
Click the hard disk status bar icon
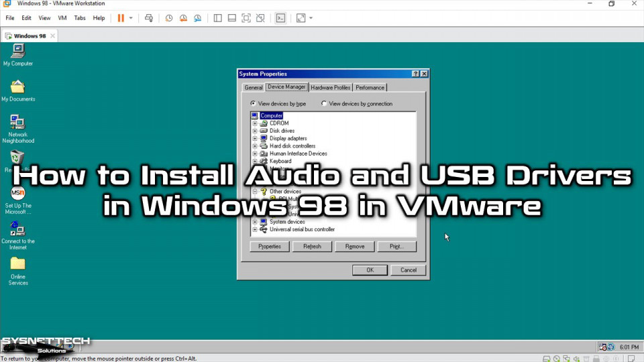(546, 359)
